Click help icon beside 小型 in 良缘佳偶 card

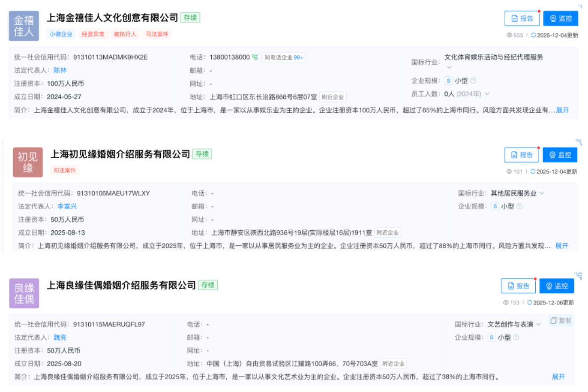pyautogui.click(x=516, y=338)
